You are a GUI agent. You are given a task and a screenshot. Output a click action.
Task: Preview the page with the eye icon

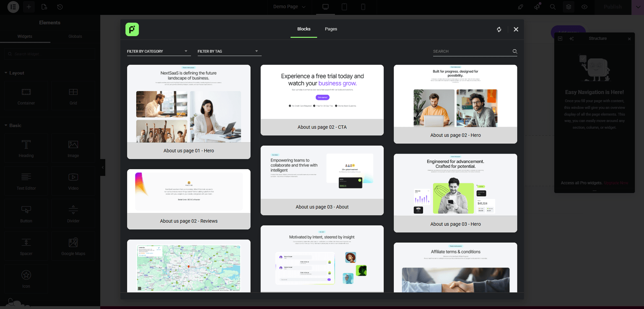coord(584,7)
